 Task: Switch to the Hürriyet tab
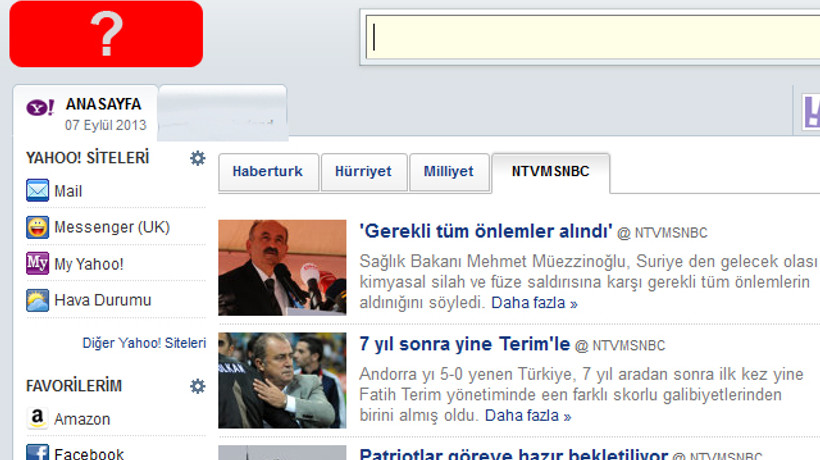[363, 171]
